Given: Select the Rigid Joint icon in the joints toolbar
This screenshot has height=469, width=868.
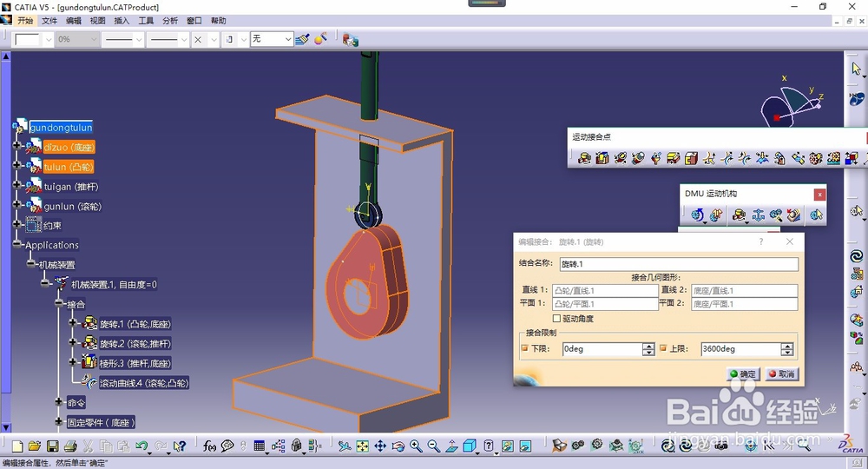Looking at the screenshot, I should click(x=691, y=159).
